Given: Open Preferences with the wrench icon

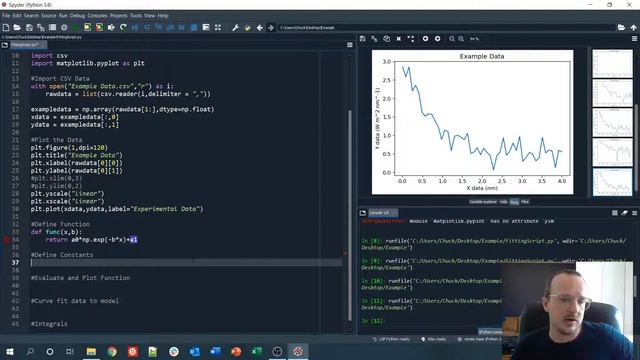Looking at the screenshot, I should coord(236,27).
